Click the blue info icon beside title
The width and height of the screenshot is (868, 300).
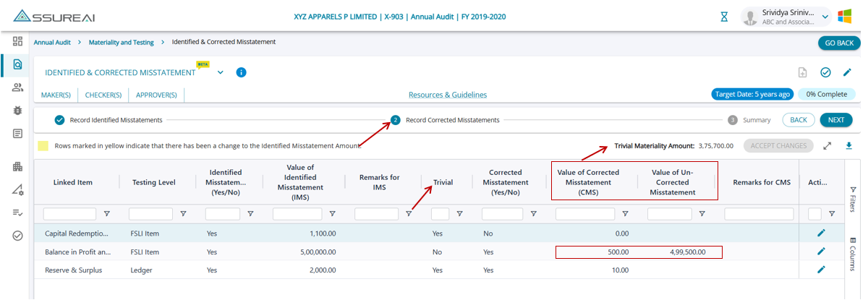point(242,72)
